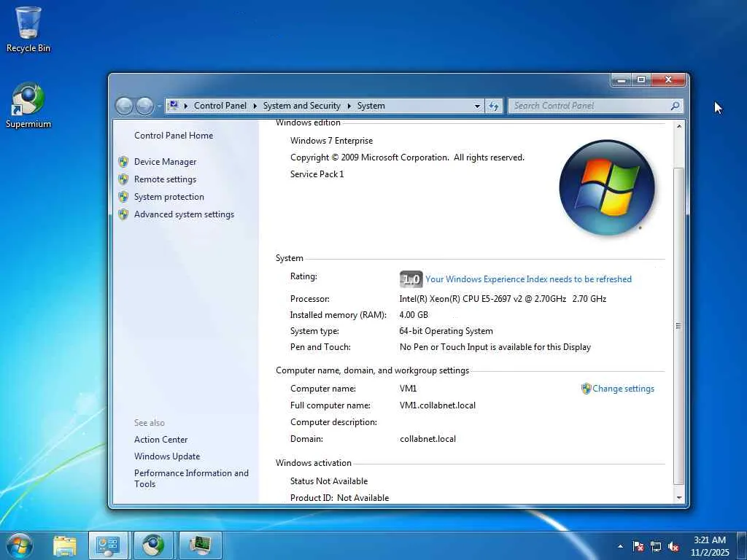Open System protection link
This screenshot has width=747, height=560.
coord(169,197)
